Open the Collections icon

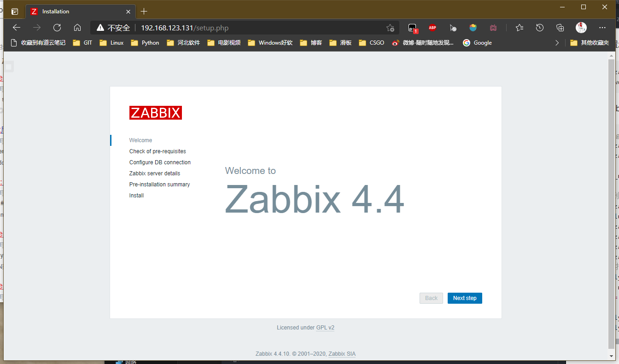560,28
